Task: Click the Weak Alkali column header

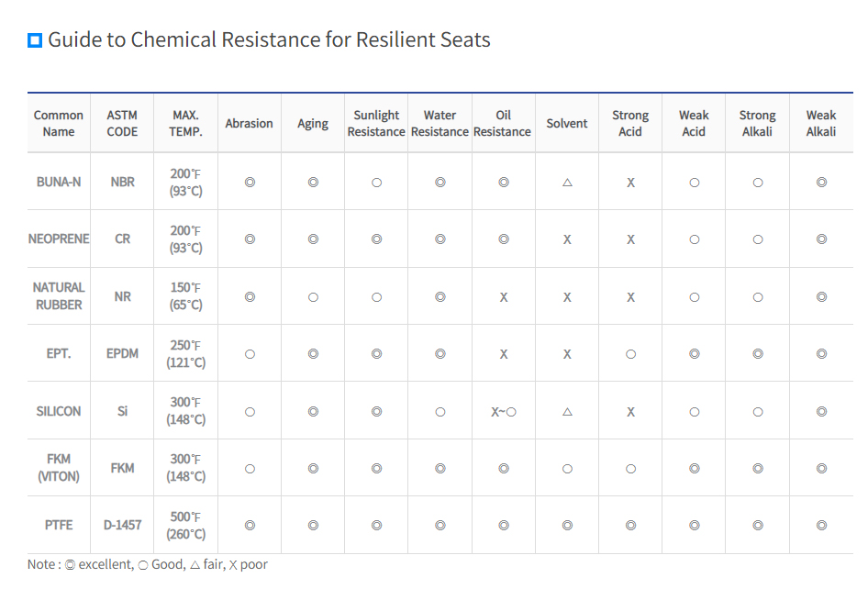Action: [821, 123]
